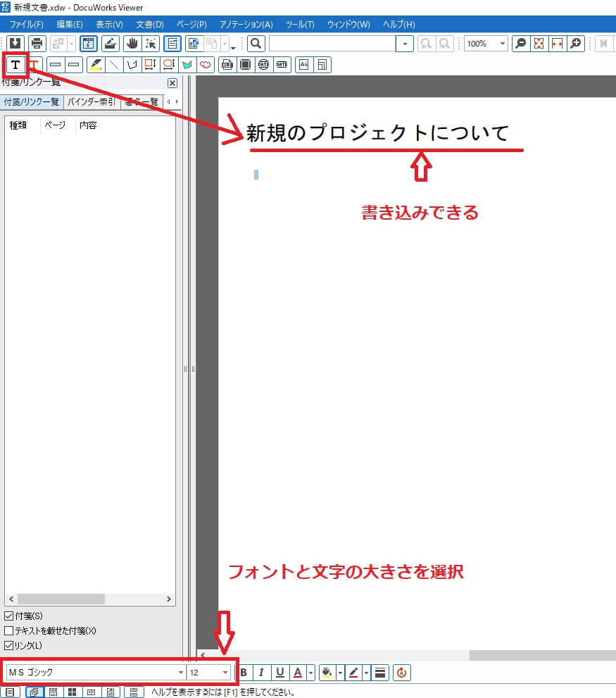616x698 pixels.
Task: Click the Print icon in the toolbar
Action: (37, 44)
